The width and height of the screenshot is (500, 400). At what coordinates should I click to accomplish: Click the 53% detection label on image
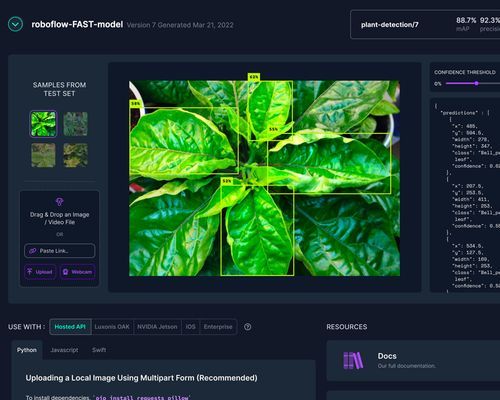(227, 181)
